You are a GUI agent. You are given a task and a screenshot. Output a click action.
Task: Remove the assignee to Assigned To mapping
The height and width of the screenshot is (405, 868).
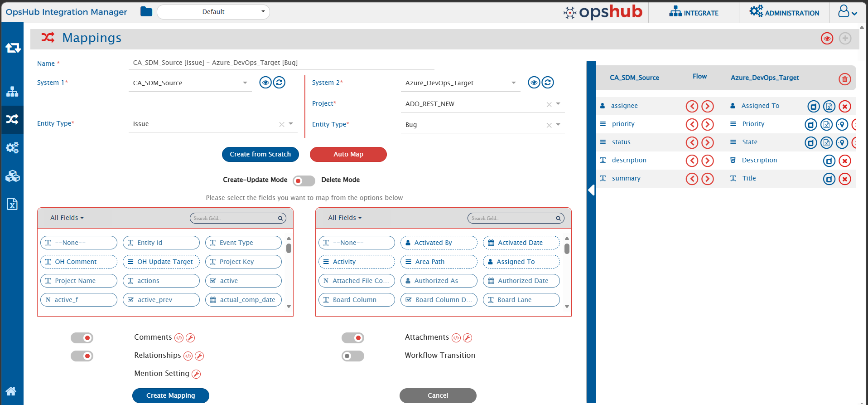click(844, 107)
